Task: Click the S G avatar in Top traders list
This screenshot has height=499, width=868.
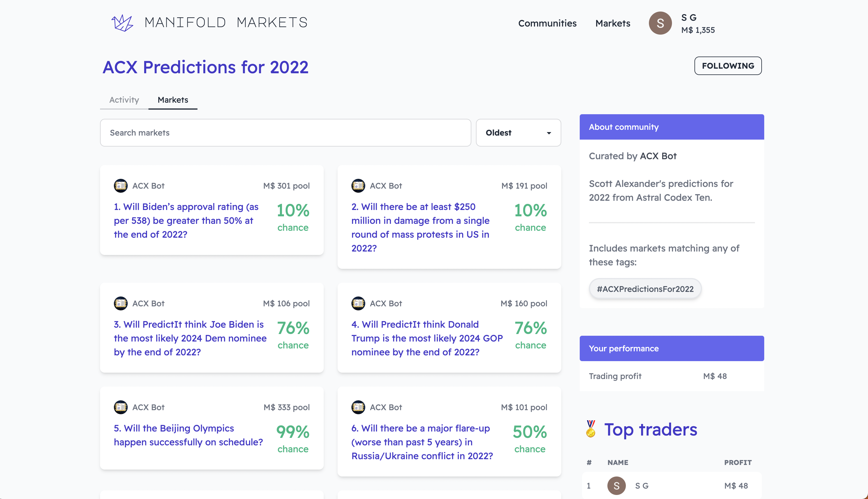Action: [616, 486]
